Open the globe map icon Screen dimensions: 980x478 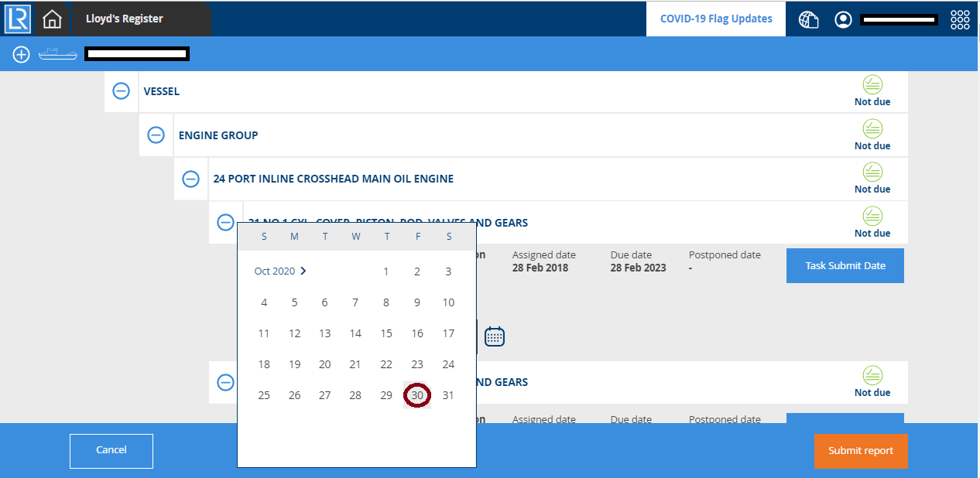point(808,19)
